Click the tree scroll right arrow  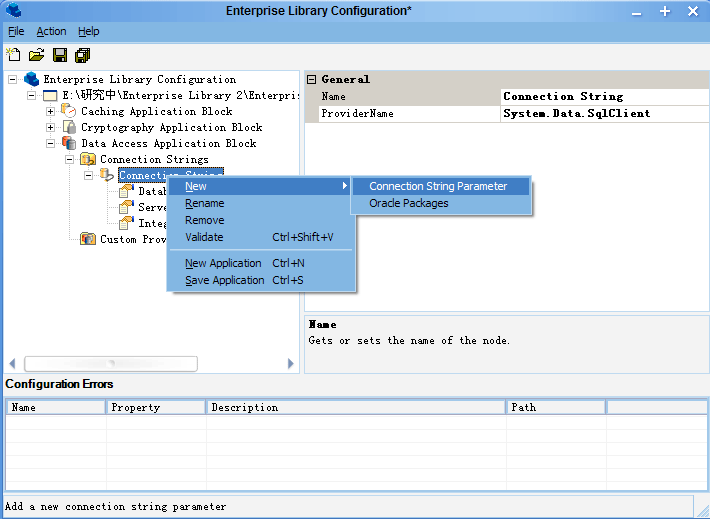(291, 363)
